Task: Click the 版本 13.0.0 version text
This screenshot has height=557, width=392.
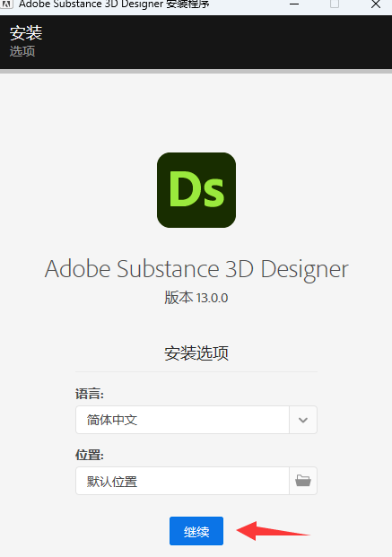Action: click(x=196, y=297)
